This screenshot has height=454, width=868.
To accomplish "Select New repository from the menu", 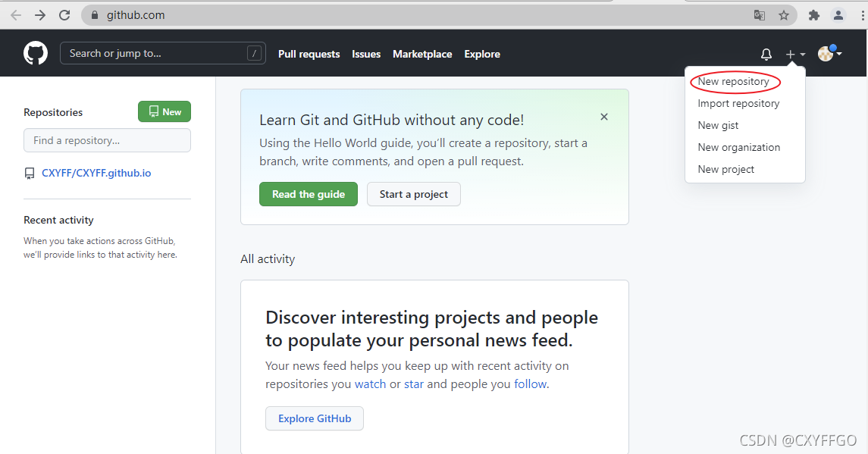I will tap(734, 81).
